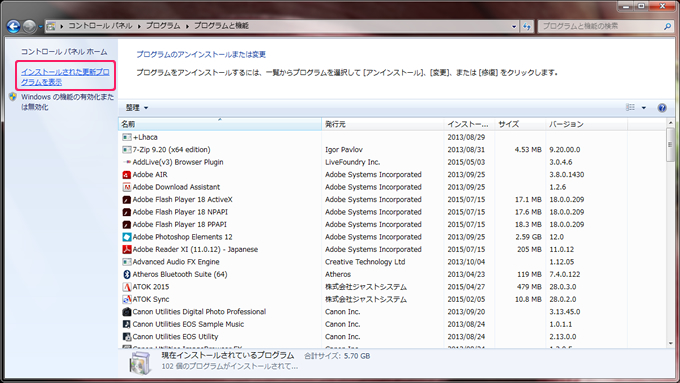The image size is (680, 383).
Task: Click the list vertical scrollbar thumb
Action: point(670,145)
